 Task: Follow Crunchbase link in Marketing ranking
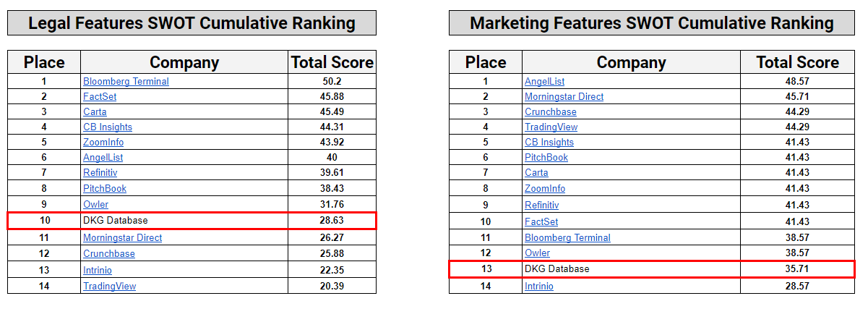[550, 112]
